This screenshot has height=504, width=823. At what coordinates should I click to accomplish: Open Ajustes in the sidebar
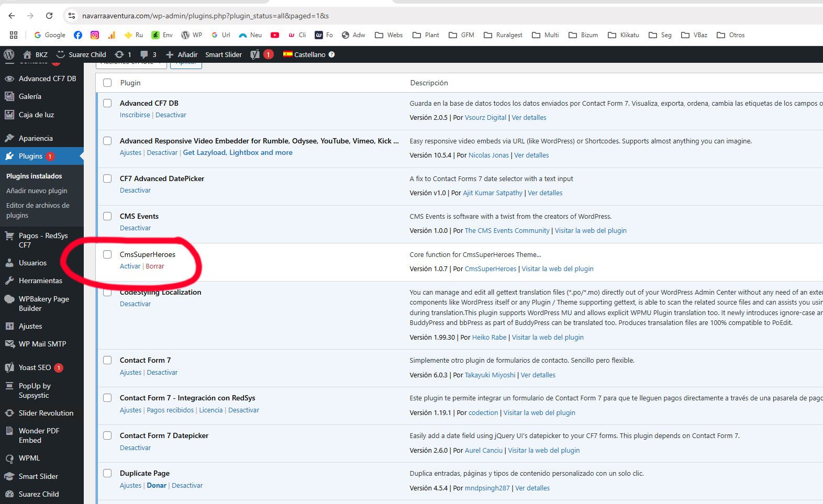[42, 326]
